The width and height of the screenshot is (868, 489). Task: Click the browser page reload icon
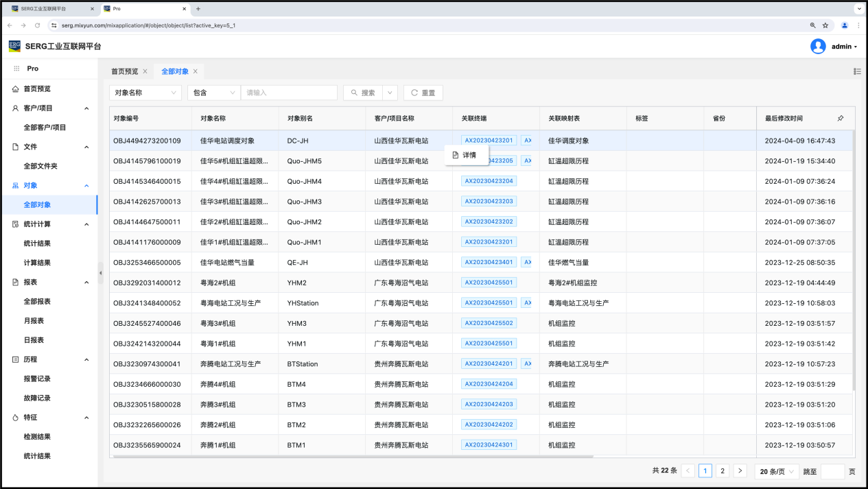coord(37,25)
